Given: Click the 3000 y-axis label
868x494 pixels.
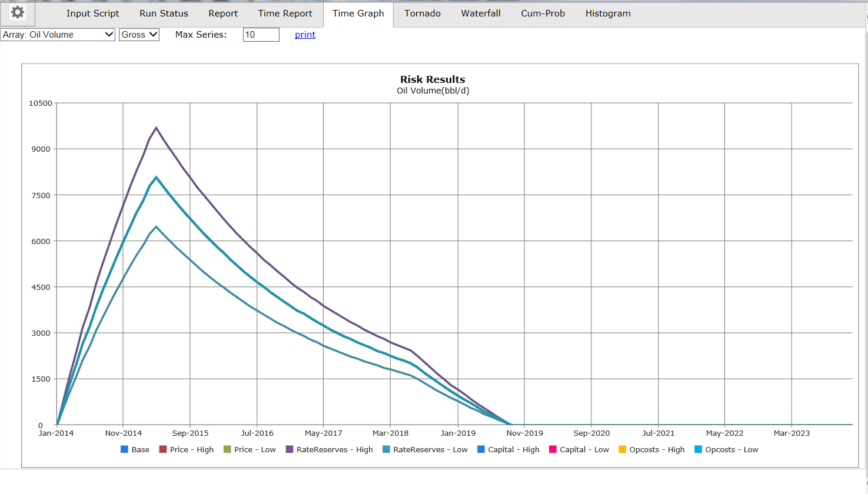Looking at the screenshot, I should click(41, 333).
